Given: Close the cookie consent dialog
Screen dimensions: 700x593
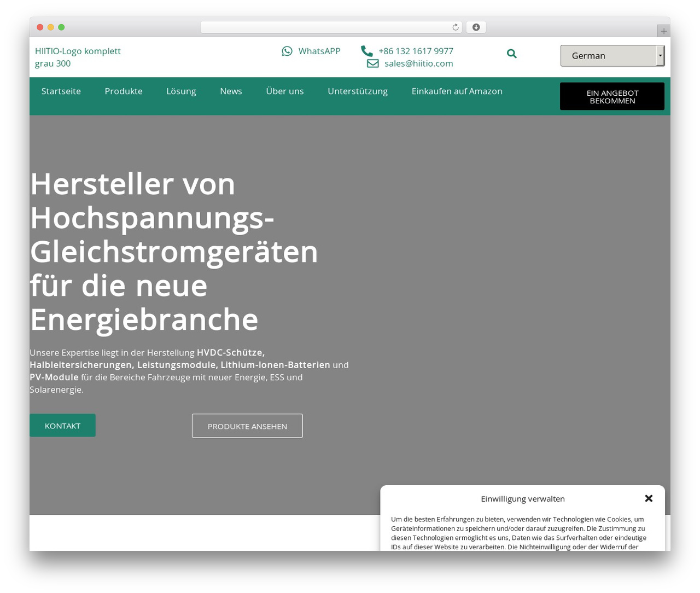Looking at the screenshot, I should 649,498.
